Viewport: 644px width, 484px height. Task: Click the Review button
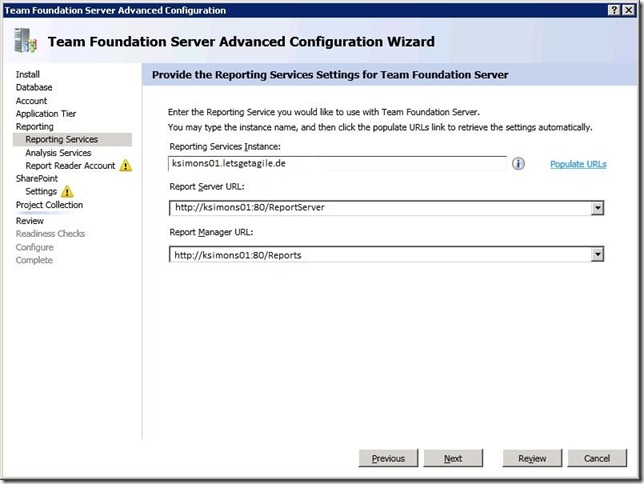click(x=532, y=458)
